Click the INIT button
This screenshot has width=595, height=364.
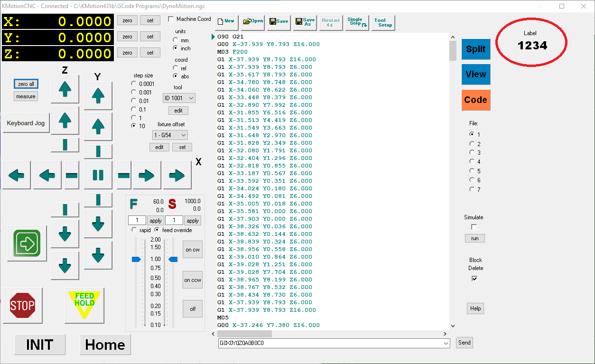pos(40,345)
